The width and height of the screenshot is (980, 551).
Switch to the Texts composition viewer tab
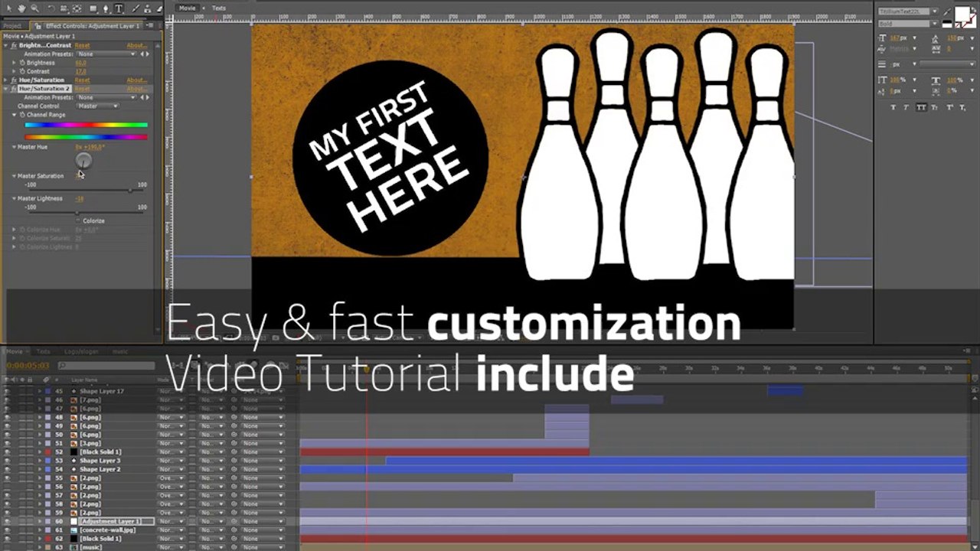click(x=219, y=8)
